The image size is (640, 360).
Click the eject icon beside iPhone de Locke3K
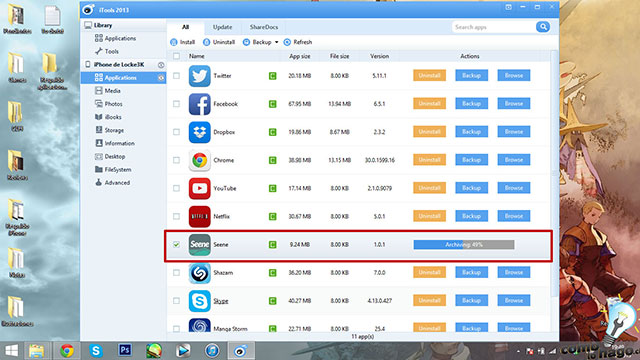161,65
